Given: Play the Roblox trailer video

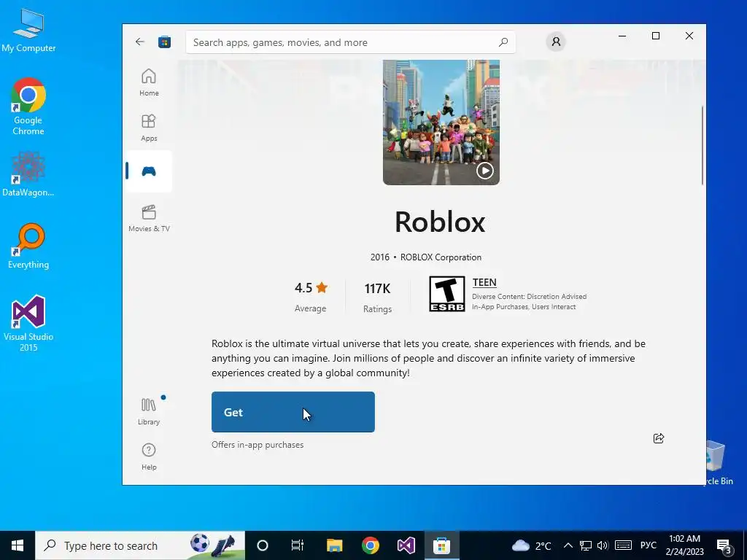Looking at the screenshot, I should click(x=484, y=171).
